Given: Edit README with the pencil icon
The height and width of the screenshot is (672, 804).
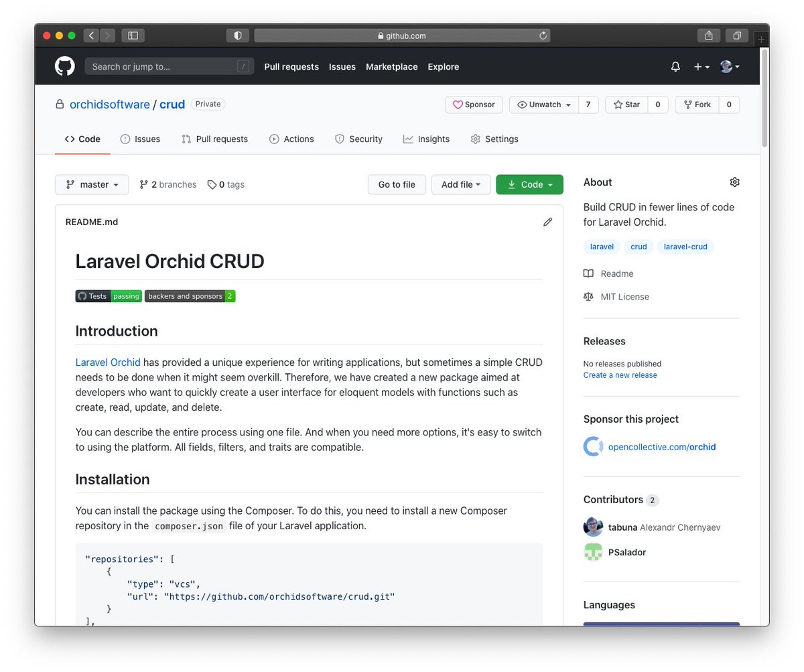Looking at the screenshot, I should (547, 222).
